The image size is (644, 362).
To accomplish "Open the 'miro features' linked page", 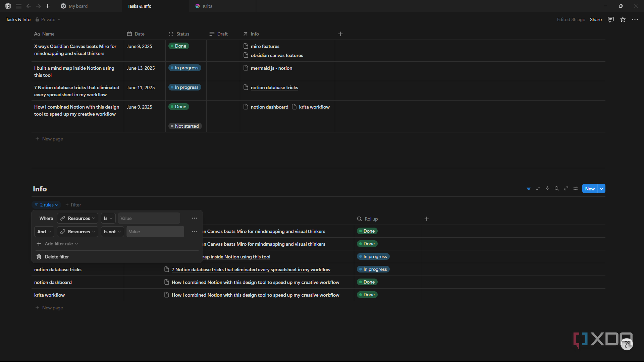I will click(x=265, y=46).
